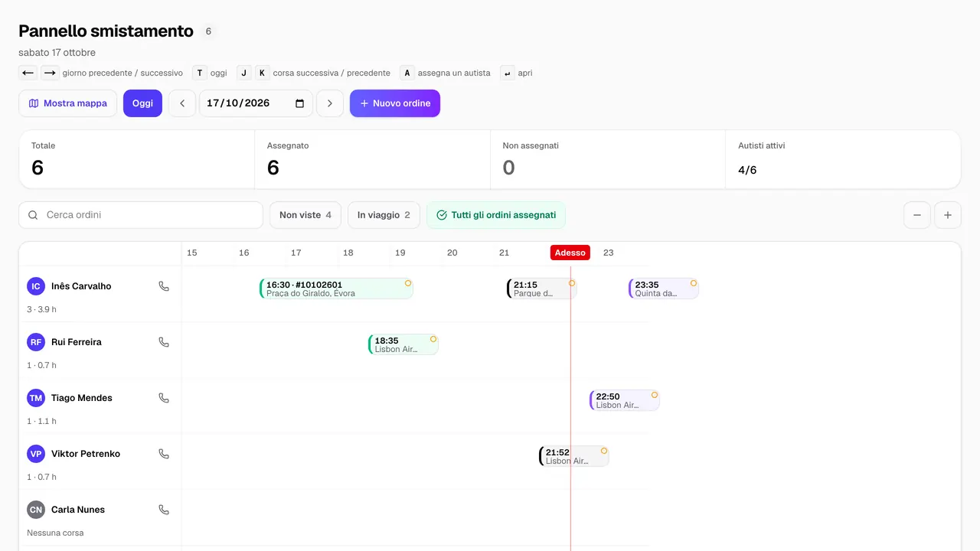Zoom in timeline with plus button

948,215
